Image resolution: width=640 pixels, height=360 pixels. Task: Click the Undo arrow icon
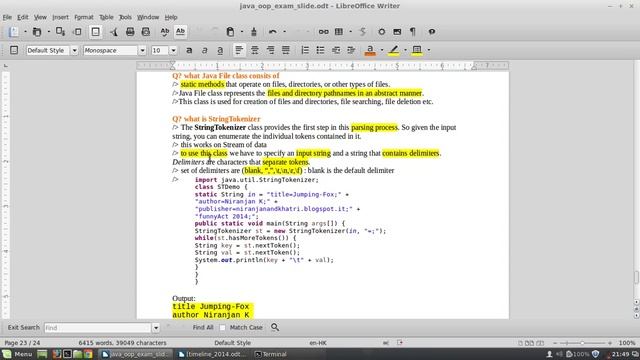pos(273,32)
